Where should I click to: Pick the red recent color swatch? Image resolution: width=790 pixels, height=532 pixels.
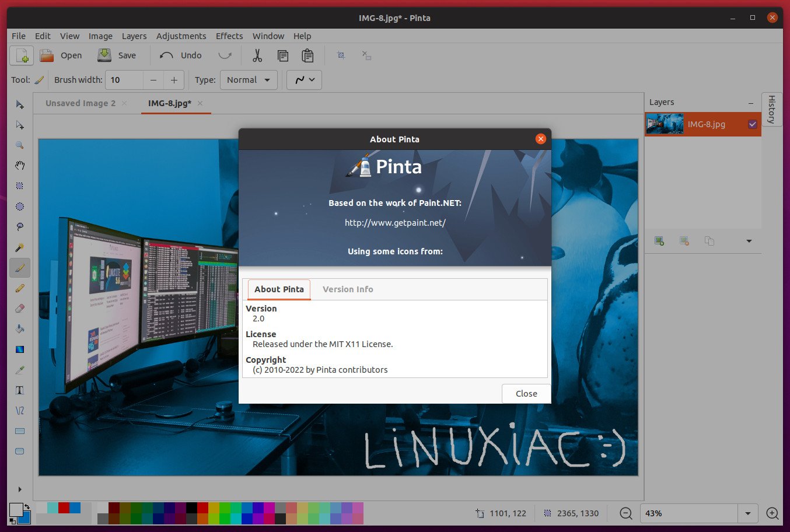coord(64,508)
